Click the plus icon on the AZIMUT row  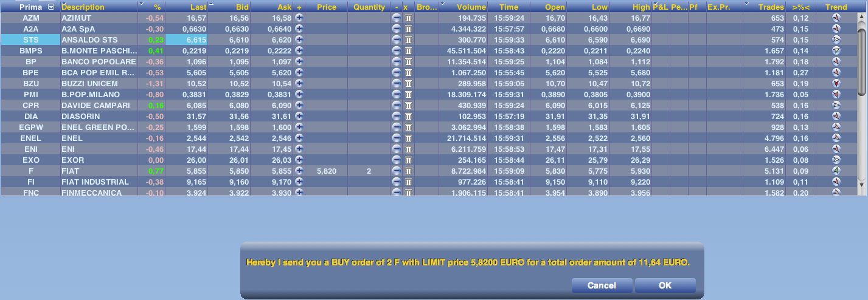tap(299, 18)
